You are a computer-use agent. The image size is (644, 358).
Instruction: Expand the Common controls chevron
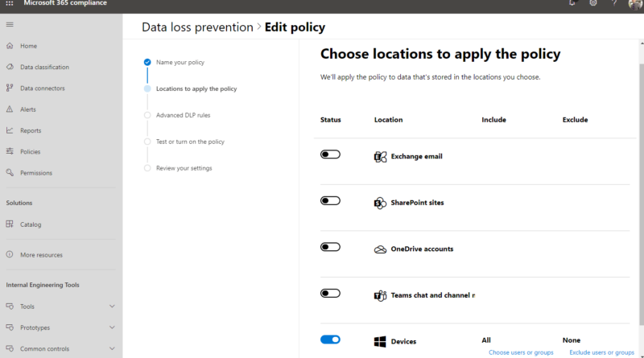[x=112, y=348]
